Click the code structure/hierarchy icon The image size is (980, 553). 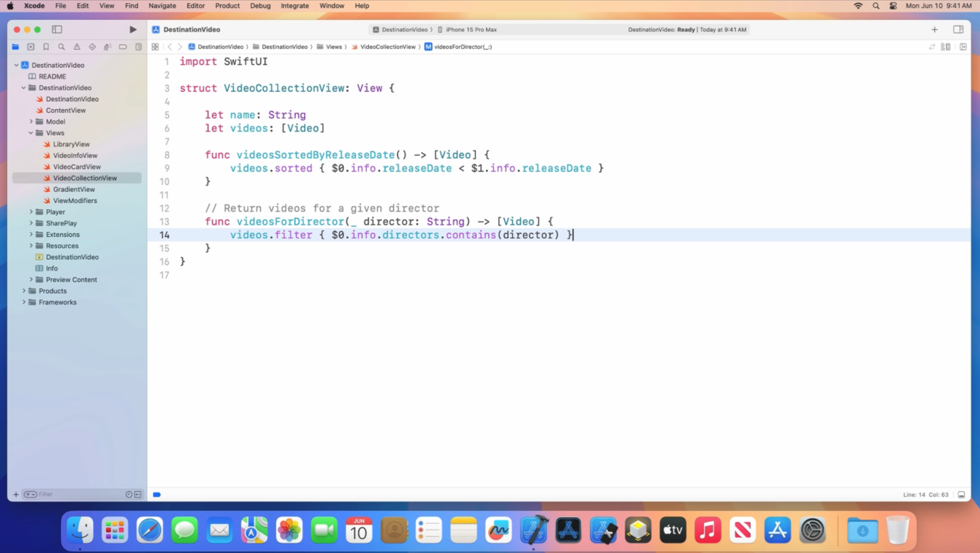pos(946,46)
